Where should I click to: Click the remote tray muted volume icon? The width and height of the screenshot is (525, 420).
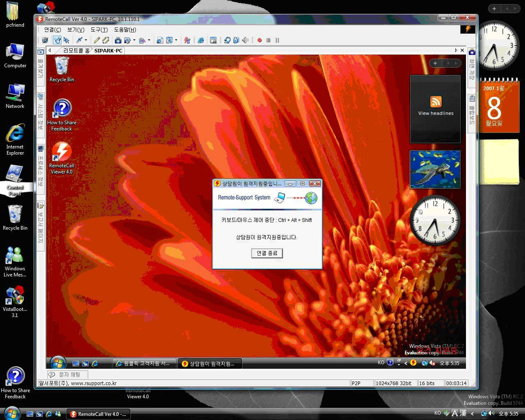[x=432, y=363]
